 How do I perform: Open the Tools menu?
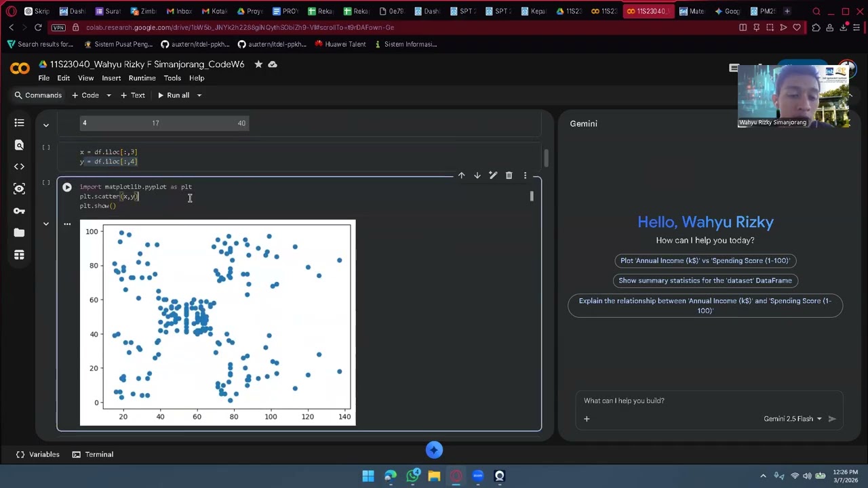[x=172, y=78]
